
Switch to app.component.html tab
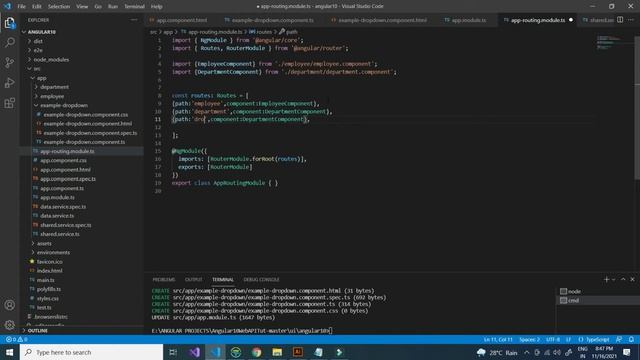[x=181, y=20]
